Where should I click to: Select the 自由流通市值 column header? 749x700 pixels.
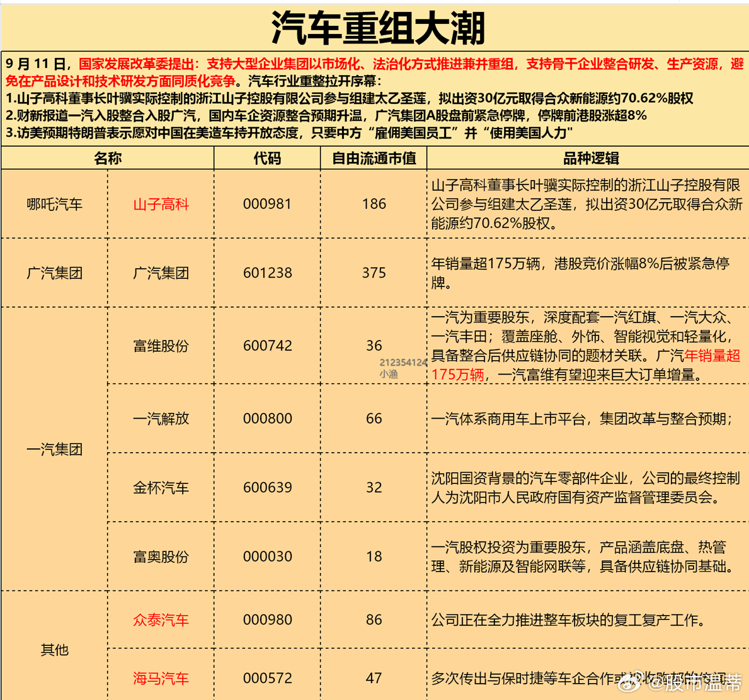pos(374,158)
